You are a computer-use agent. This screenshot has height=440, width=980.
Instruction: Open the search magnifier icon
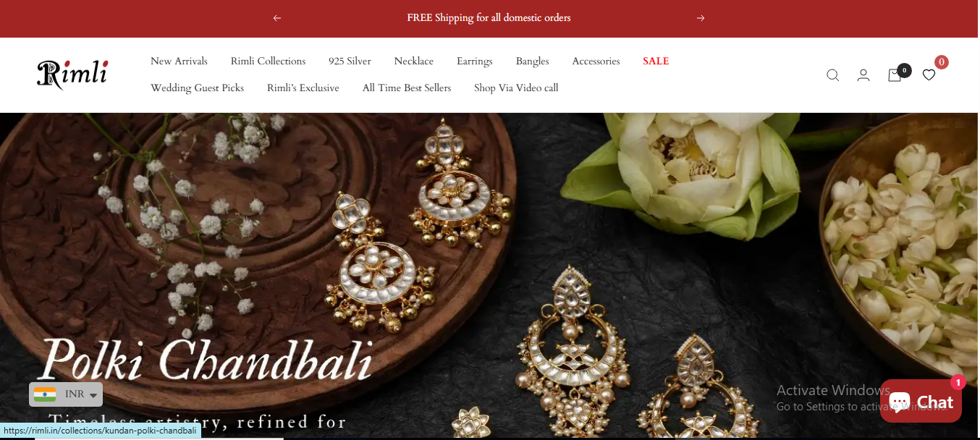832,75
